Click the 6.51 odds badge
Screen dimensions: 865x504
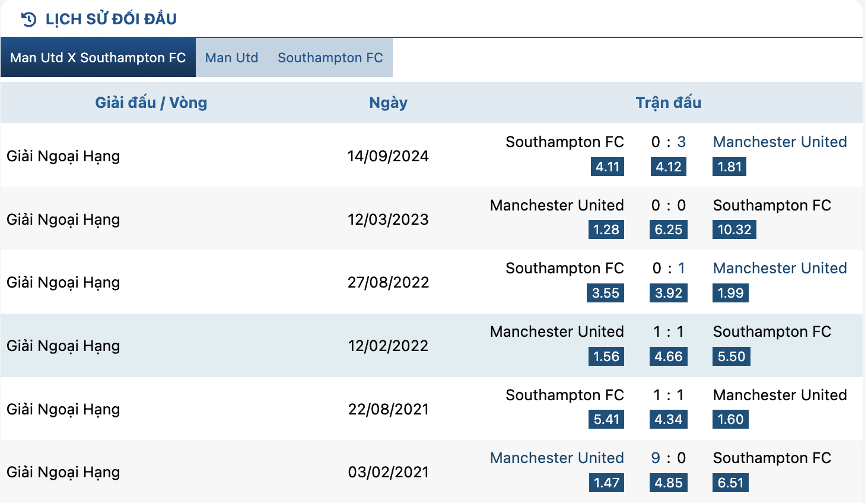[730, 483]
